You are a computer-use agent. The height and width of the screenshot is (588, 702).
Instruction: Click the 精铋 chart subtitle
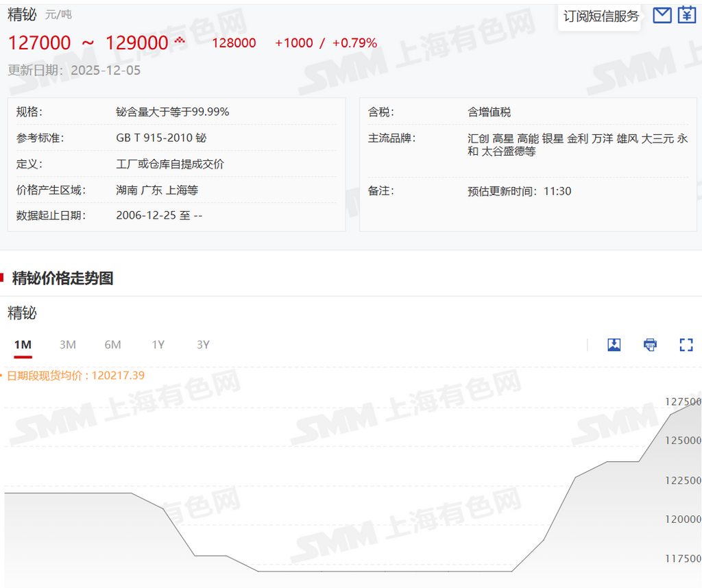coord(22,313)
